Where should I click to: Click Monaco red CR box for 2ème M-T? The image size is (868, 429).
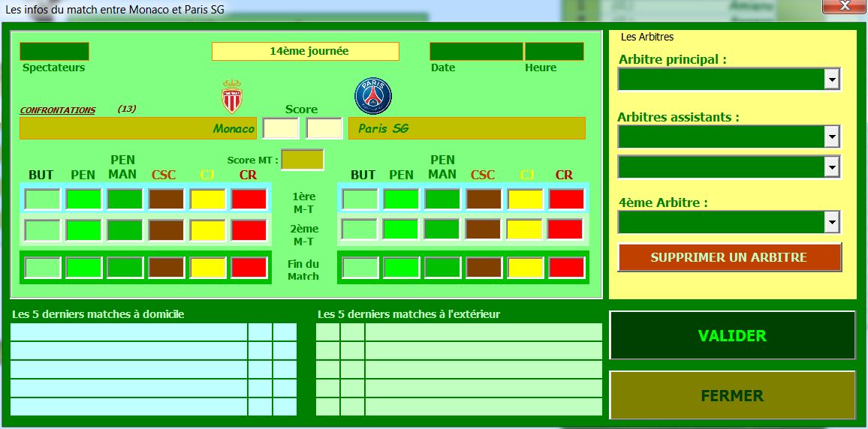[249, 230]
